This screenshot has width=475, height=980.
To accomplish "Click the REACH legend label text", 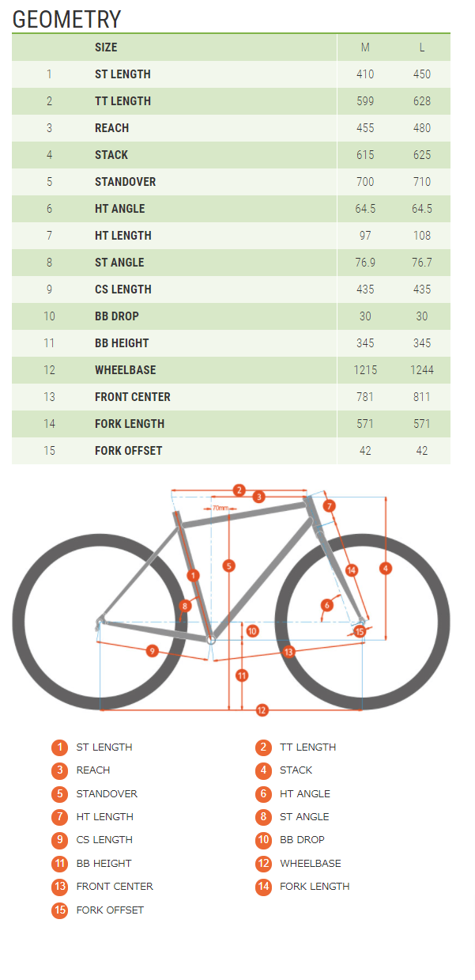I will coord(93,770).
